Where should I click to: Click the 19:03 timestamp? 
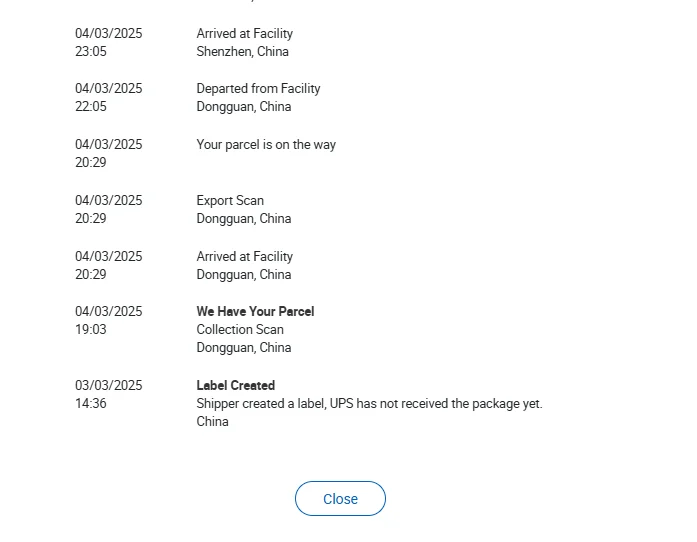(91, 329)
